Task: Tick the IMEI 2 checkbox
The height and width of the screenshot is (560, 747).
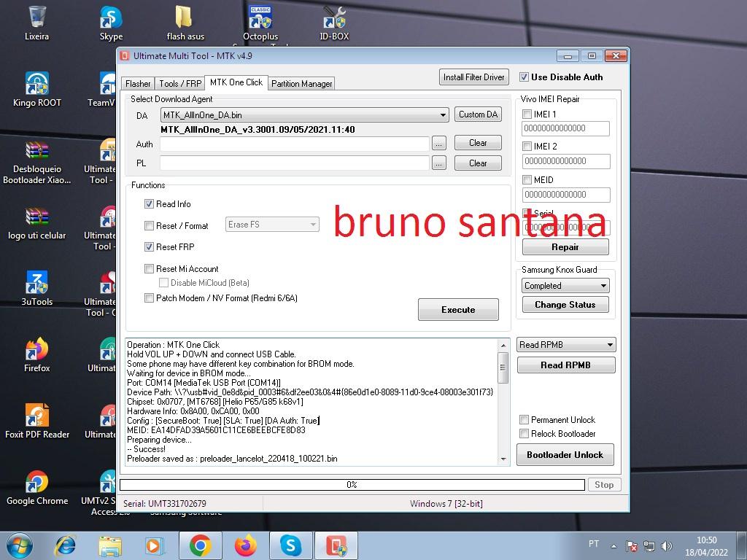Action: point(527,146)
